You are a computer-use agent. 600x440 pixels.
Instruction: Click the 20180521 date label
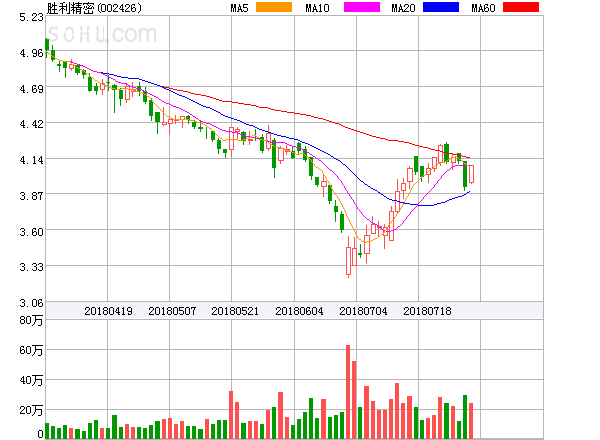(235, 311)
